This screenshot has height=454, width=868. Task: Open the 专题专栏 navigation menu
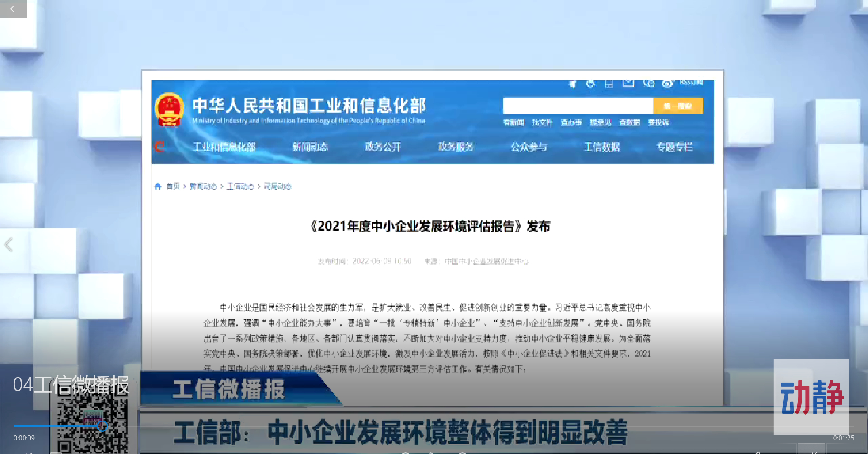[675, 147]
